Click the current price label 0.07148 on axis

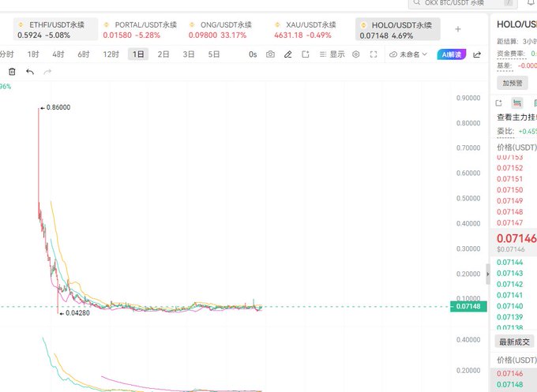tap(468, 306)
